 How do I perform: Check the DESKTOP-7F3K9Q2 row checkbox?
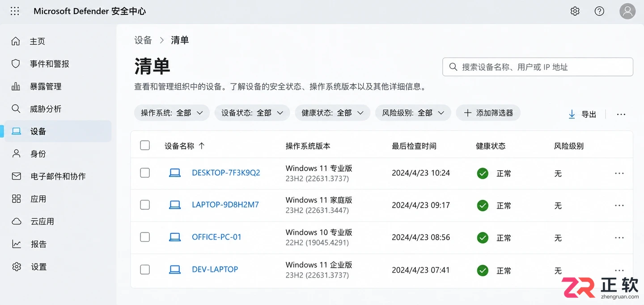[x=145, y=173]
